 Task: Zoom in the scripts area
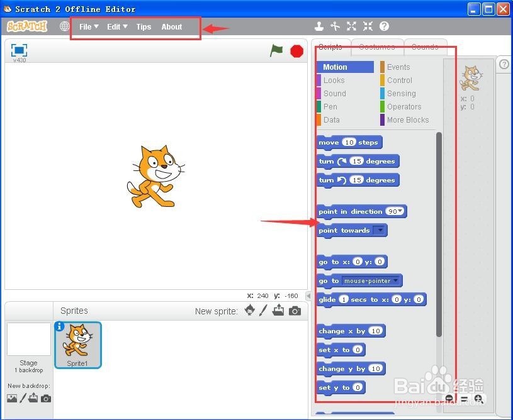[x=478, y=399]
